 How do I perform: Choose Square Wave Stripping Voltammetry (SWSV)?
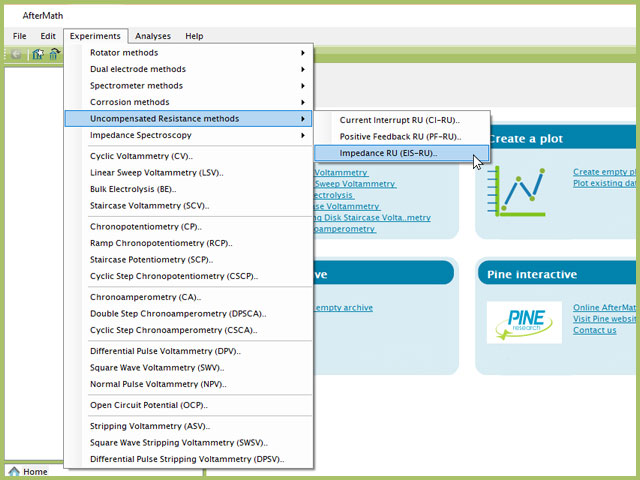pyautogui.click(x=189, y=442)
